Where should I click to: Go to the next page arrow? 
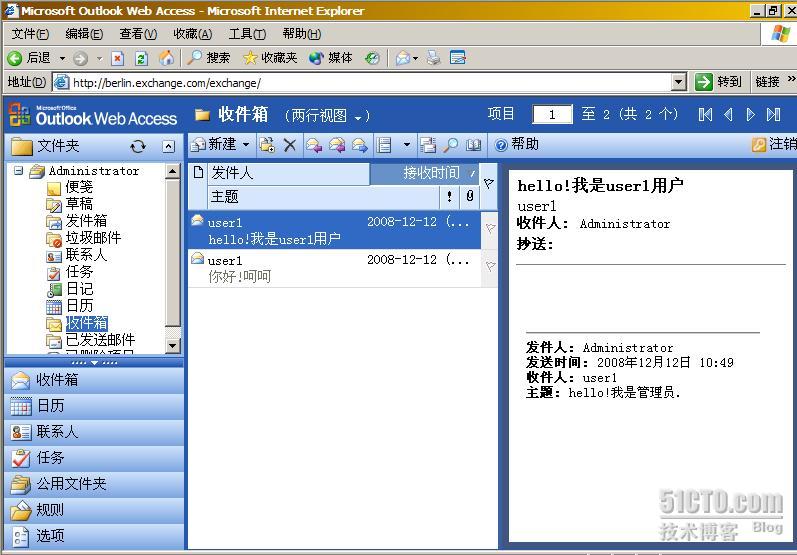pos(750,114)
